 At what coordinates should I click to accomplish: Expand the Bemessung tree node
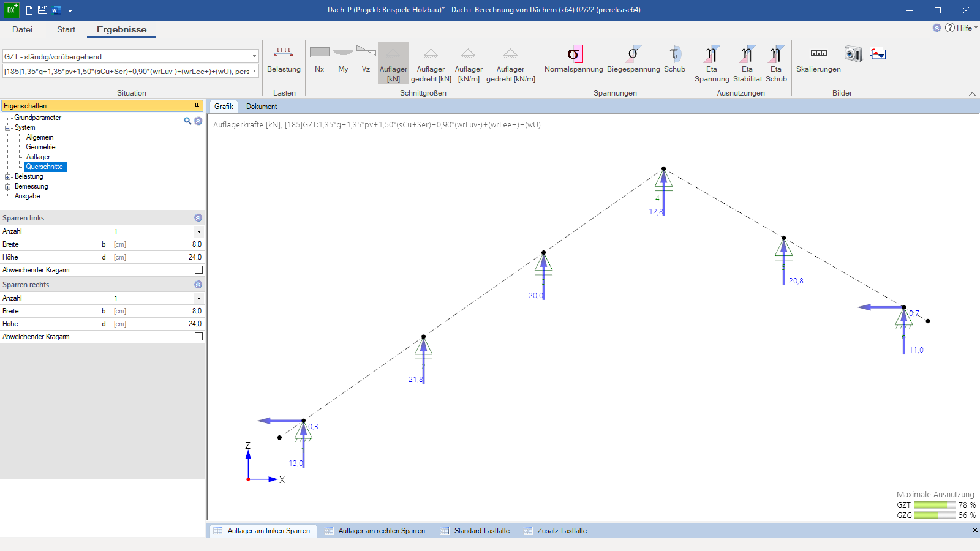(8, 187)
